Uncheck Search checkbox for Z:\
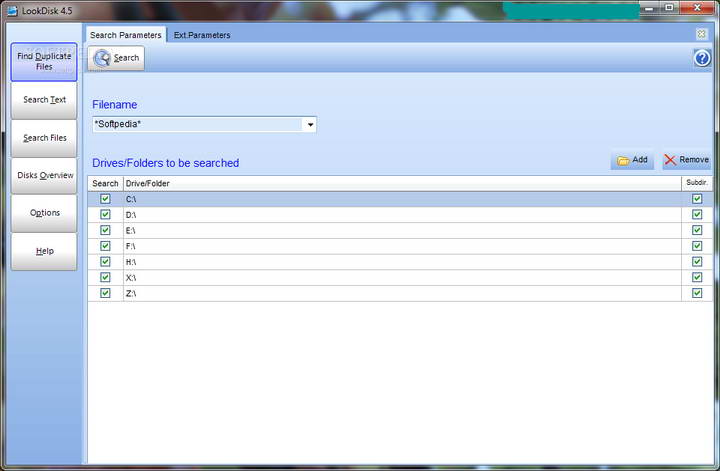720x471 pixels. pyautogui.click(x=105, y=292)
